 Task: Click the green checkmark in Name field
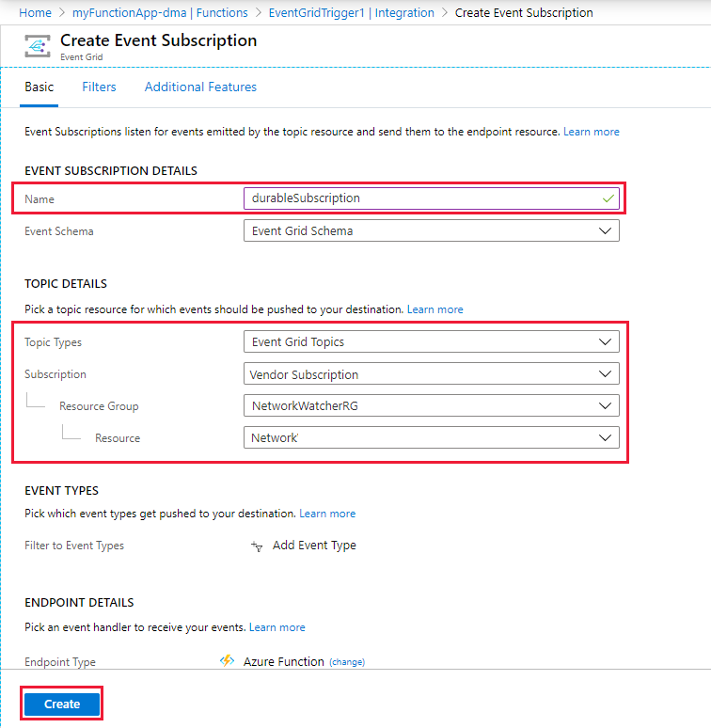[x=608, y=198]
